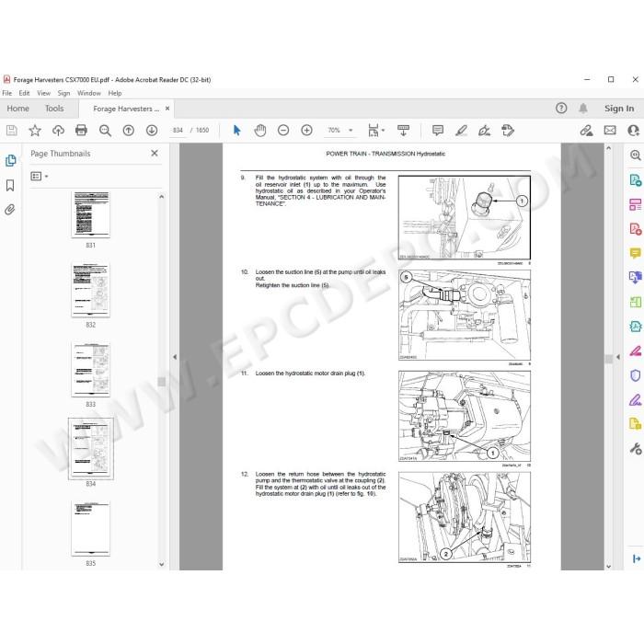The height and width of the screenshot is (644, 644).
Task: Click the zoom in plus icon
Action: [306, 131]
